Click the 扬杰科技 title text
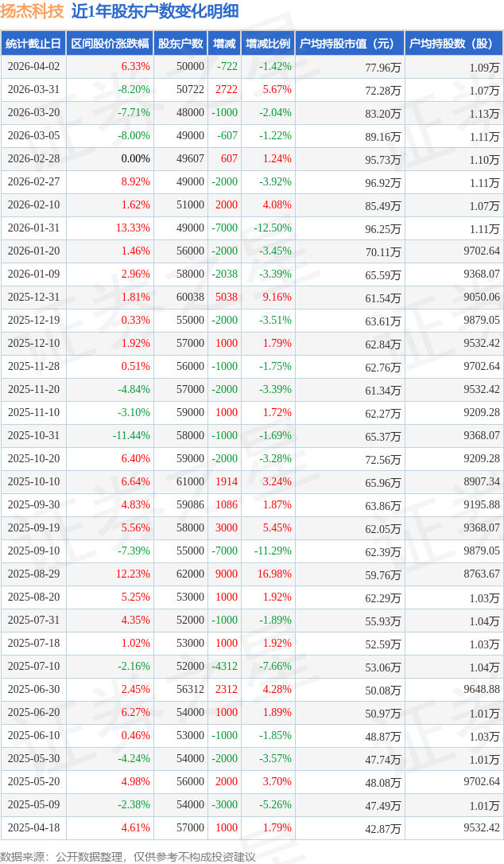This screenshot has height=864, width=504. click(x=32, y=11)
